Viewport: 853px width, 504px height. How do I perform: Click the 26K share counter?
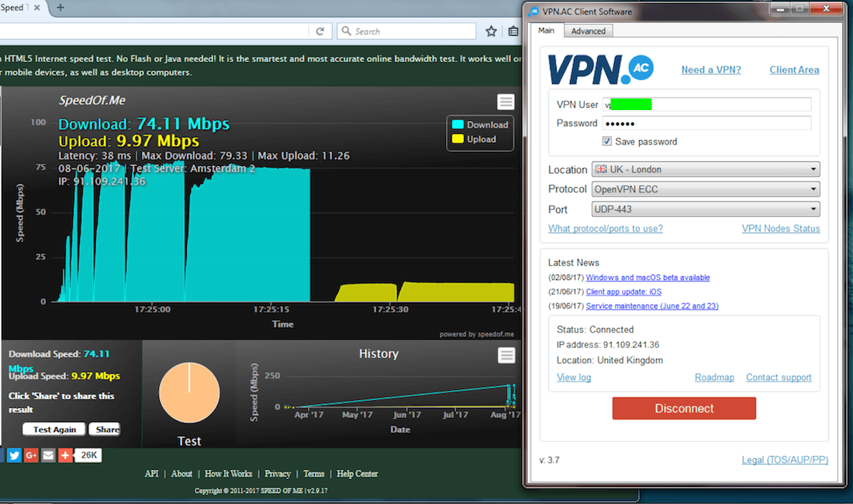coord(88,455)
